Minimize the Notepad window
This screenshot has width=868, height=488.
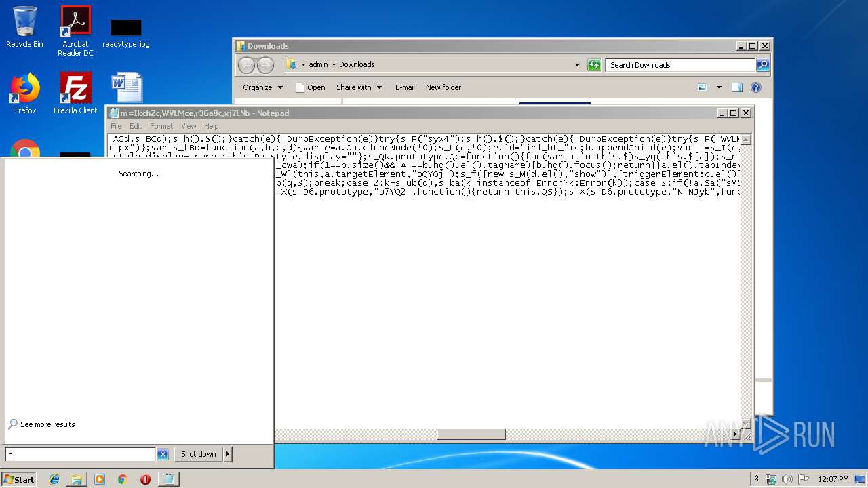coord(723,113)
